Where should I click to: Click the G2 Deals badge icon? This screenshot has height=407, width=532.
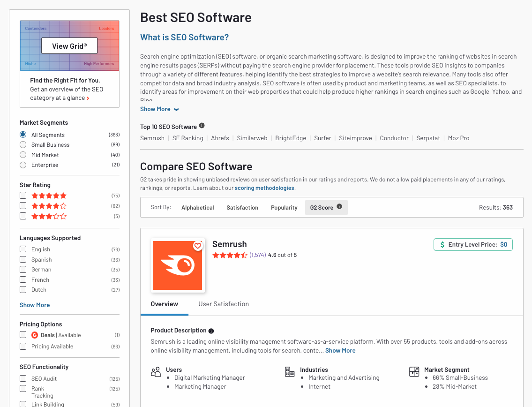click(x=35, y=335)
